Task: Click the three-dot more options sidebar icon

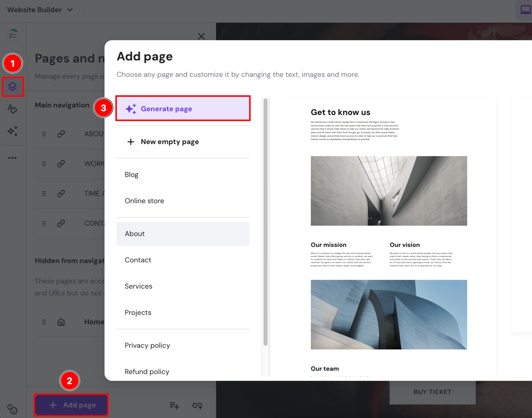Action: 12,157
